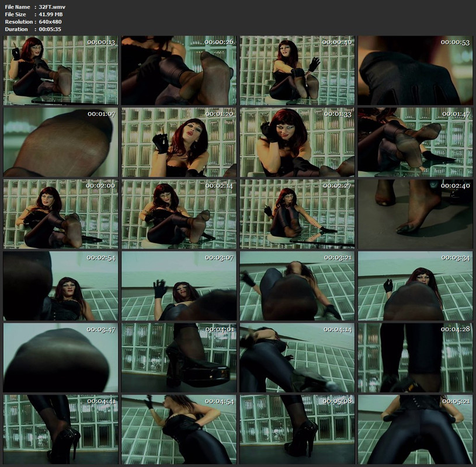The image size is (476, 467).
Task: Select the thumbnail stamped 00:00:53
Action: click(x=415, y=71)
